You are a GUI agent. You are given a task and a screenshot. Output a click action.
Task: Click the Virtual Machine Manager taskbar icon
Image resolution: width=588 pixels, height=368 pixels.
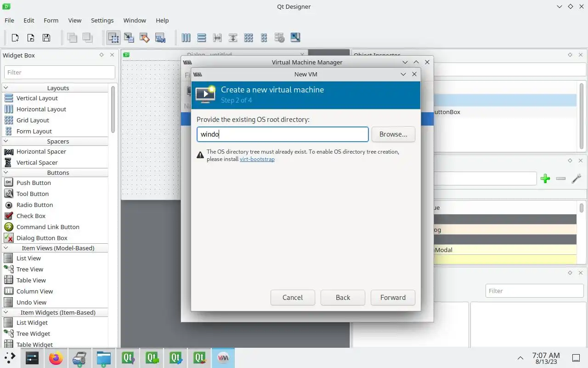click(223, 358)
